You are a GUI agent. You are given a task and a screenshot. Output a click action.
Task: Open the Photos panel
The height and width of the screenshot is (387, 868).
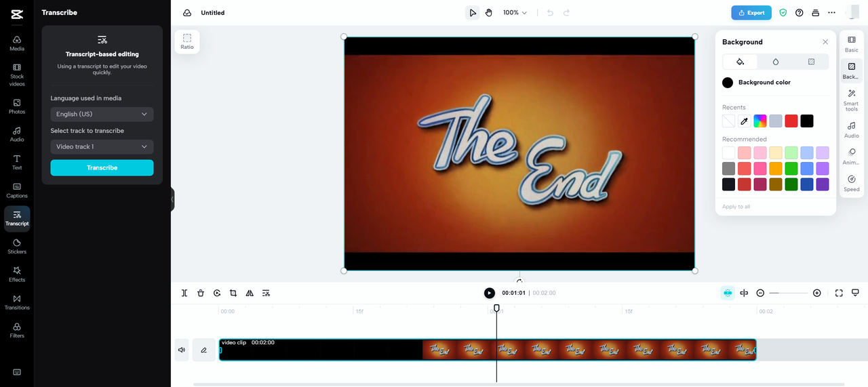point(17,106)
